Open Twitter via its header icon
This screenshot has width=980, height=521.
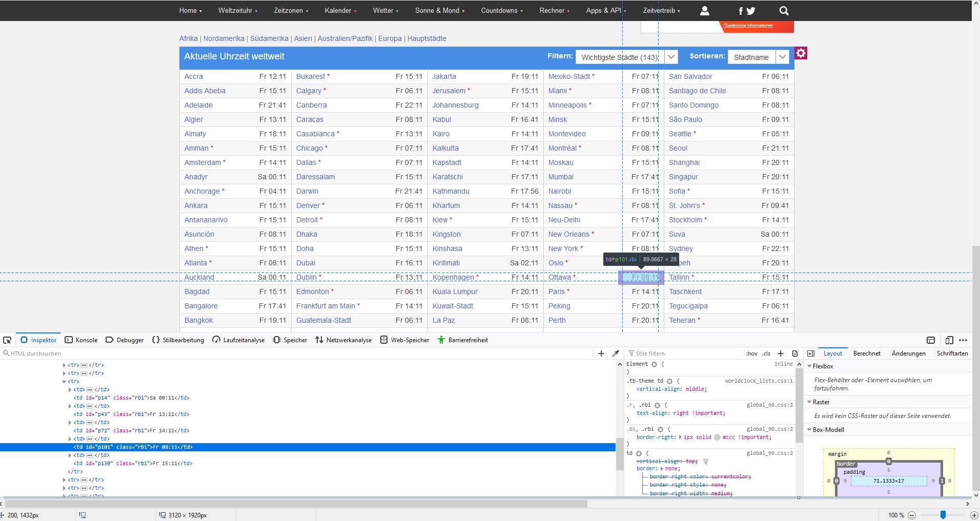click(750, 10)
